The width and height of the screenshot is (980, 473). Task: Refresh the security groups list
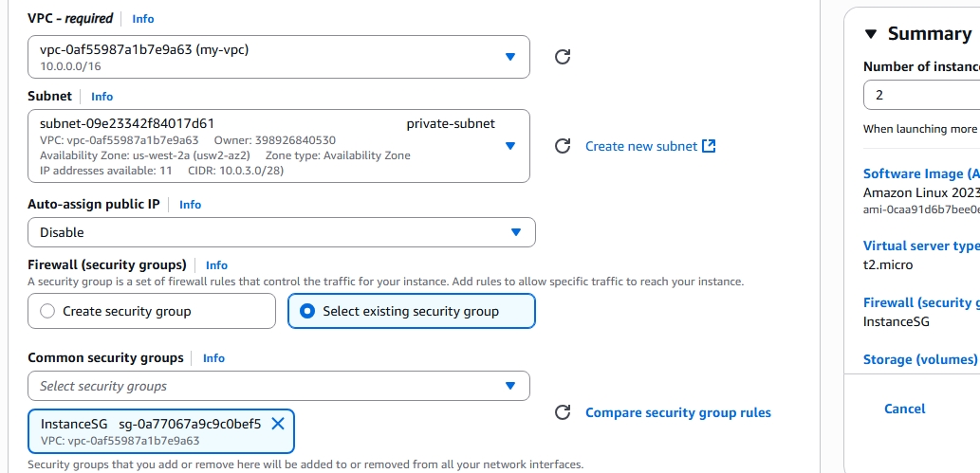pyautogui.click(x=563, y=412)
